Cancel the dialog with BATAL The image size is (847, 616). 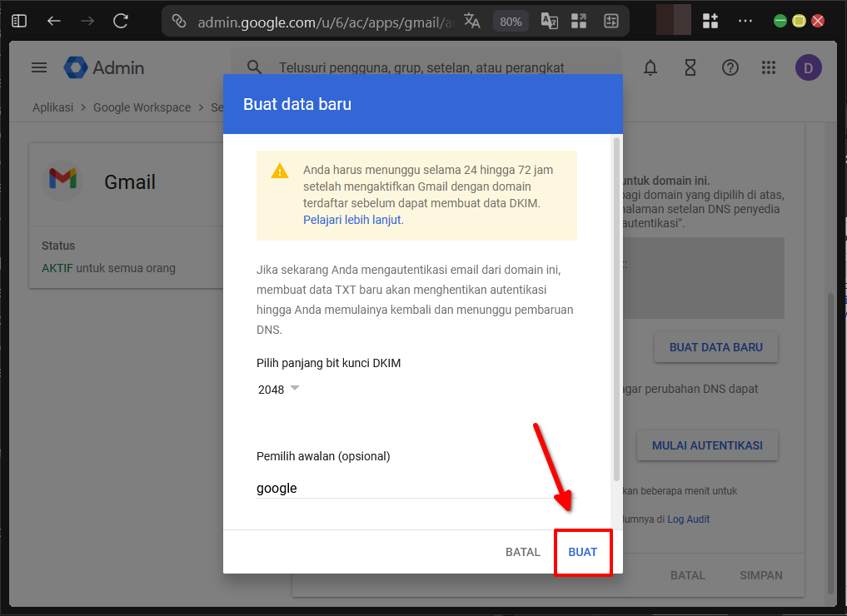coord(522,552)
